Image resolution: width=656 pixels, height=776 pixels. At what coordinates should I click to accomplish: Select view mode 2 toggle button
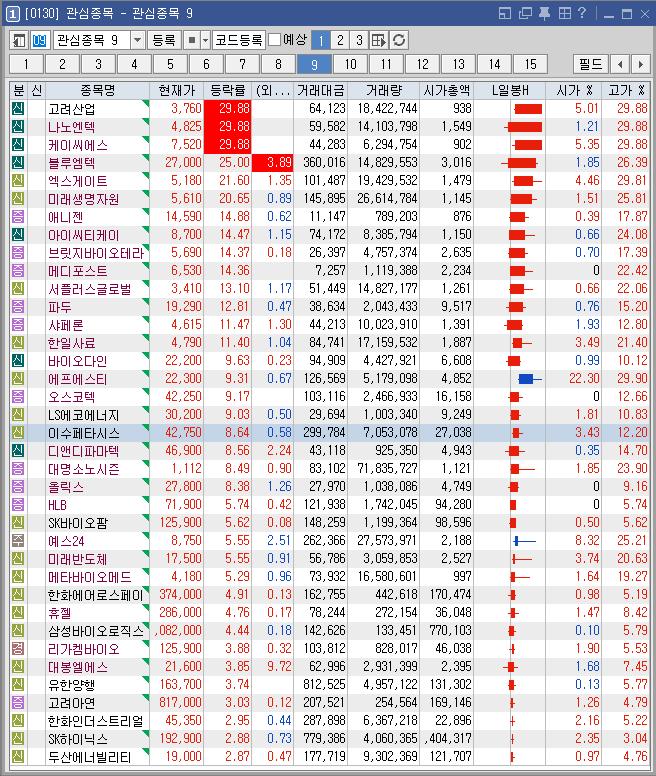(x=340, y=40)
